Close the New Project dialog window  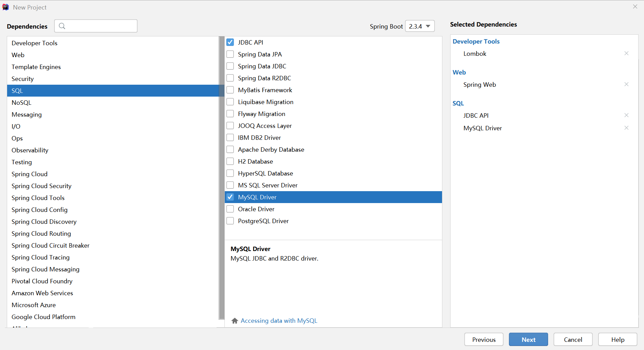pyautogui.click(x=635, y=6)
